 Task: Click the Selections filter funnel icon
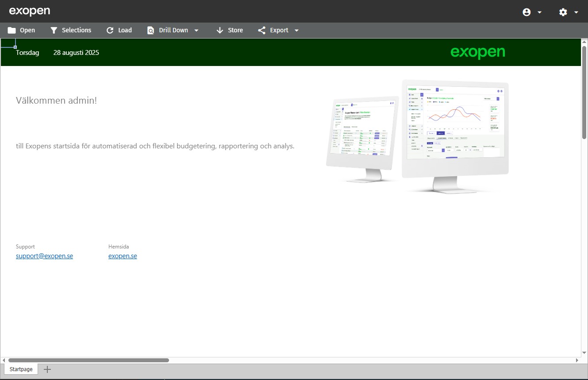pyautogui.click(x=54, y=30)
